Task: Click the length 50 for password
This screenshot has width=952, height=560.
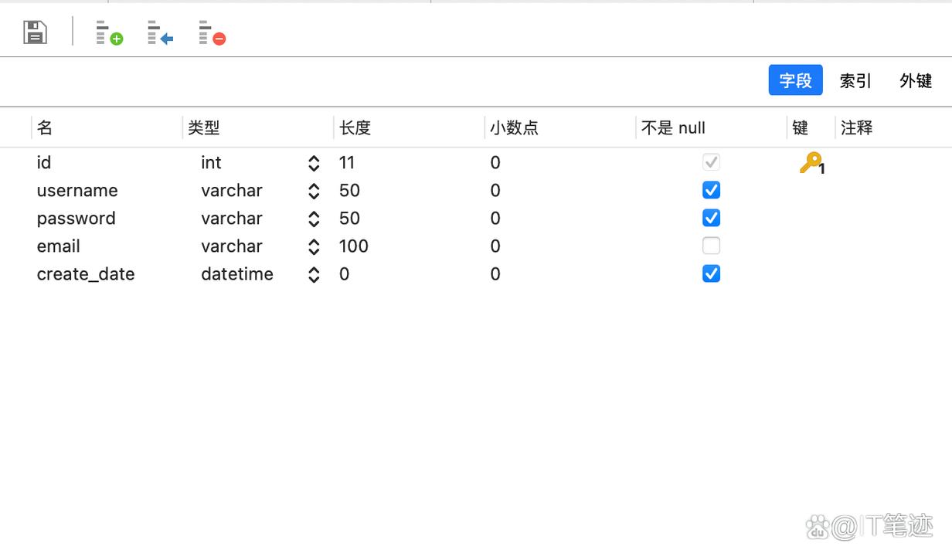Action: point(350,218)
